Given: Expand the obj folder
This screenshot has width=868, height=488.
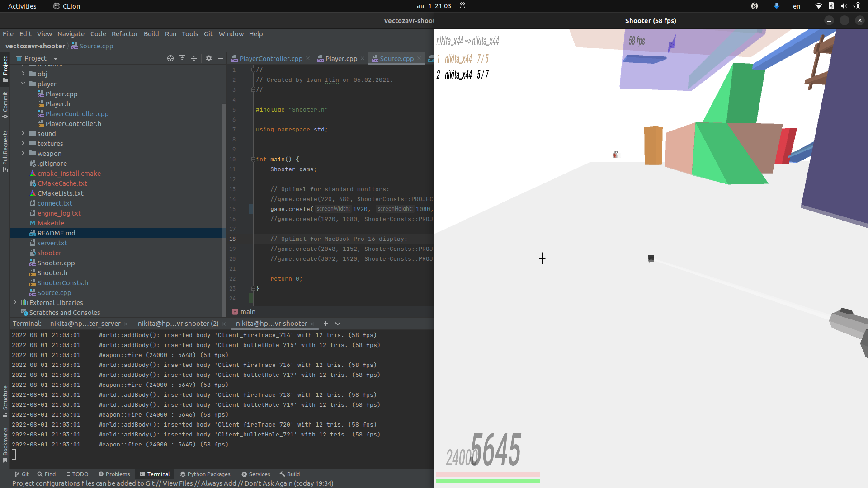Looking at the screenshot, I should [x=23, y=74].
